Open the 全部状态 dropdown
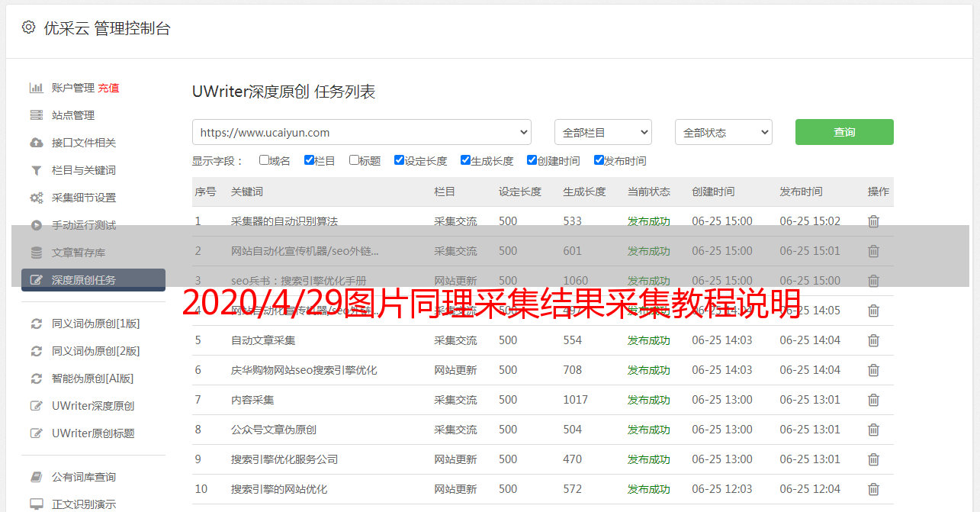The image size is (980, 512). point(724,132)
